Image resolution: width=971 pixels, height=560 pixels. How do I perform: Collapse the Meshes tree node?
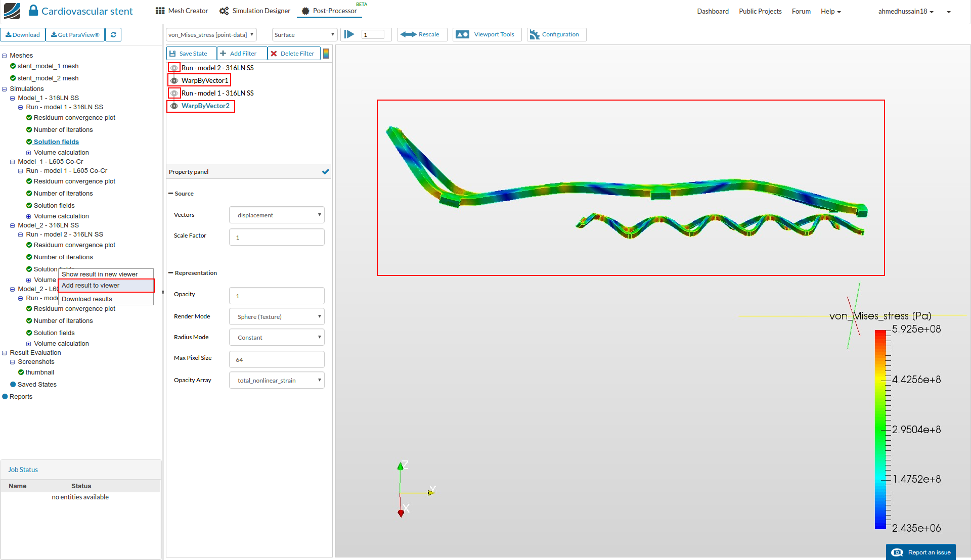coord(4,56)
